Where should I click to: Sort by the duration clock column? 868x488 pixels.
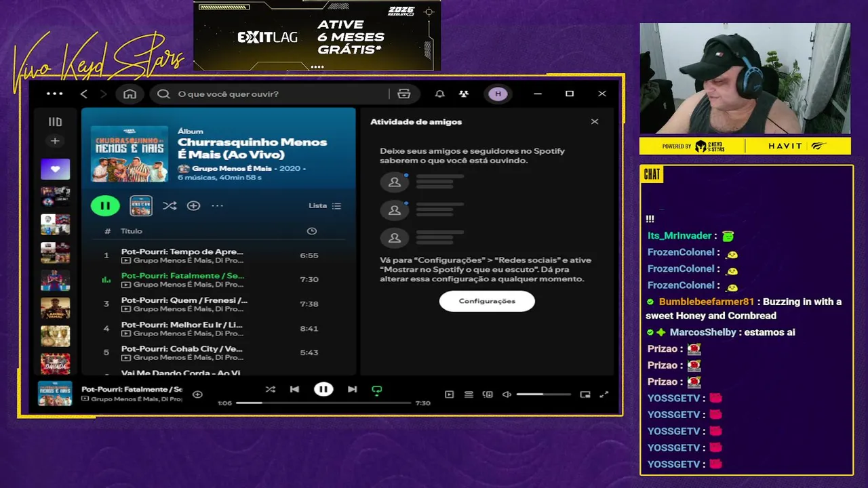pos(312,231)
